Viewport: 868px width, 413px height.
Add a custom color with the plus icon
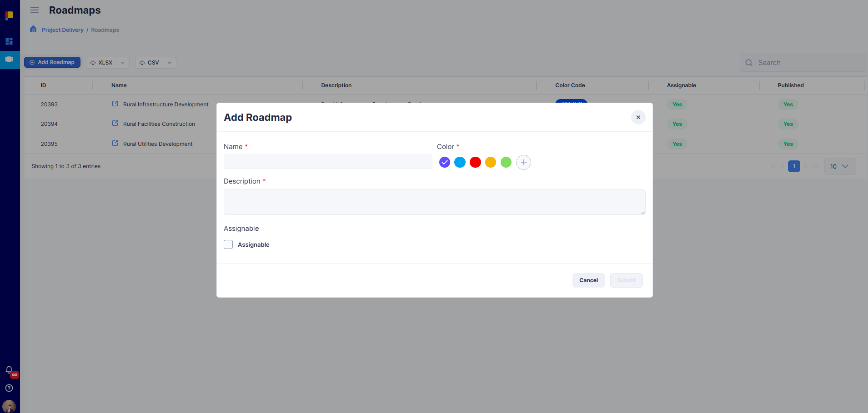coord(523,162)
